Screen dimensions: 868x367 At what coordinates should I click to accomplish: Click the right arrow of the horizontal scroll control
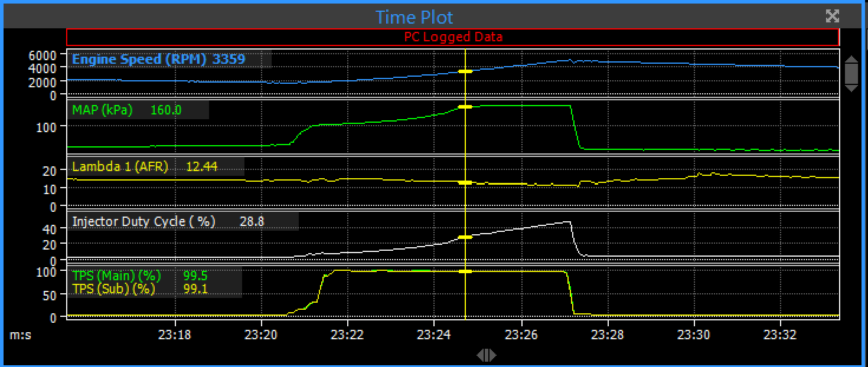492,355
